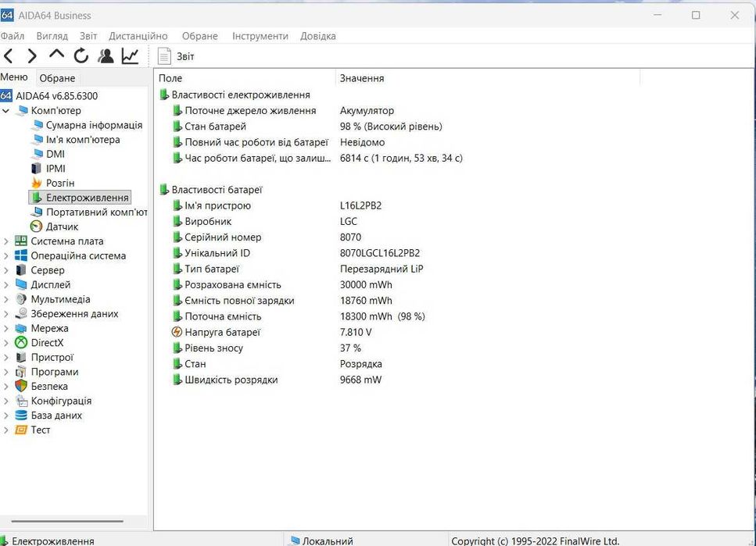The image size is (756, 546).
Task: Click the Операційна система Windows logo icon
Action: tap(21, 255)
